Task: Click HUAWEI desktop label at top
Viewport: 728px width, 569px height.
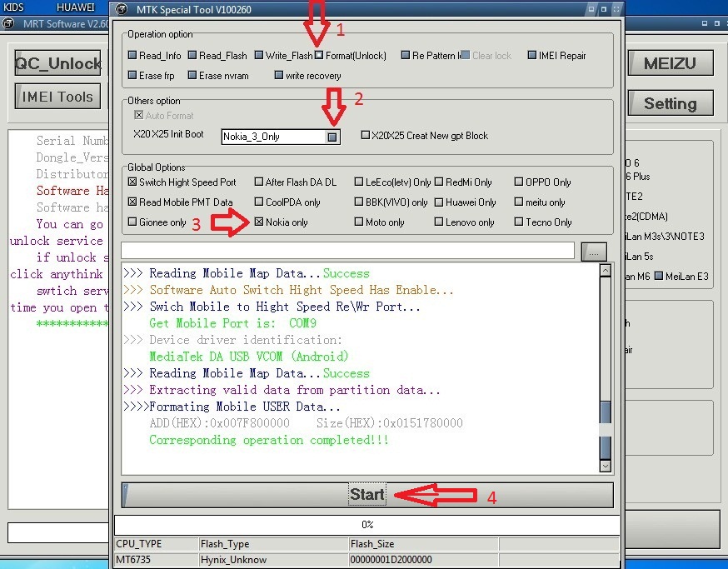Action: (75, 7)
